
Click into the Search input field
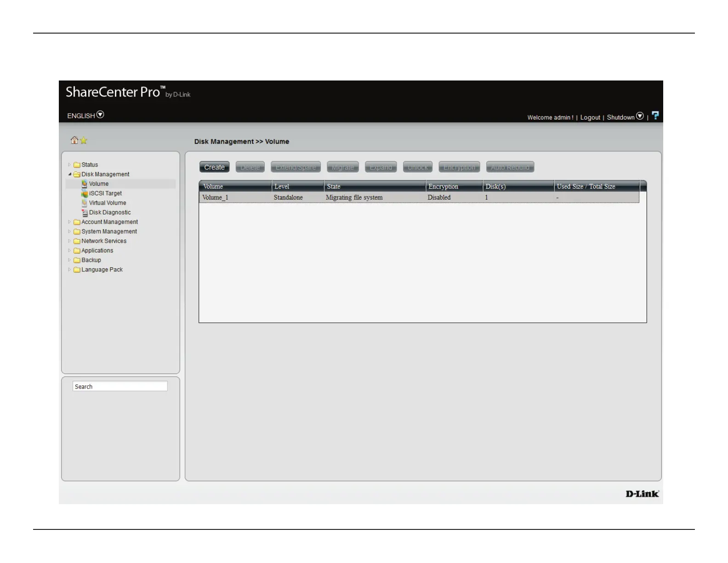(120, 387)
